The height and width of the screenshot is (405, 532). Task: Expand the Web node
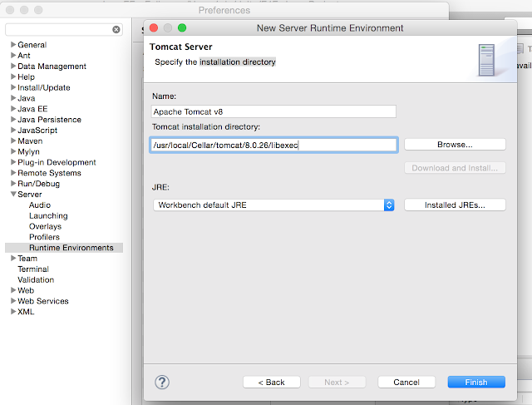[13, 290]
